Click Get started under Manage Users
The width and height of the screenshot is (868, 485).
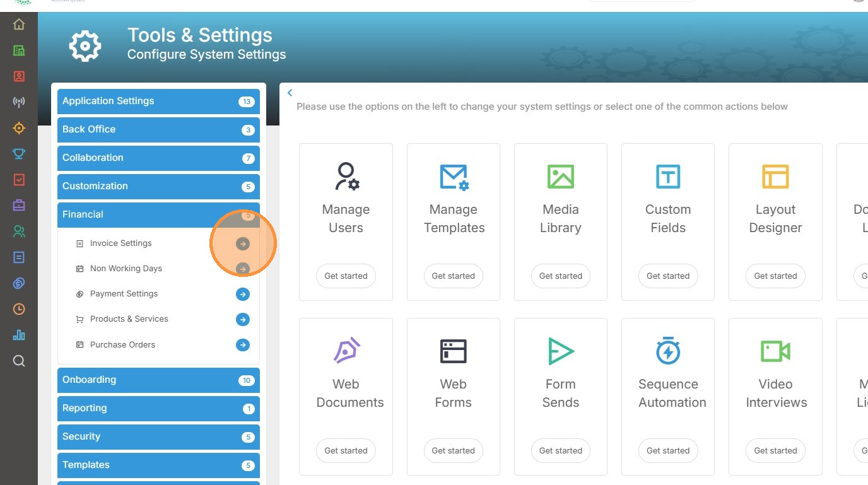coord(346,276)
